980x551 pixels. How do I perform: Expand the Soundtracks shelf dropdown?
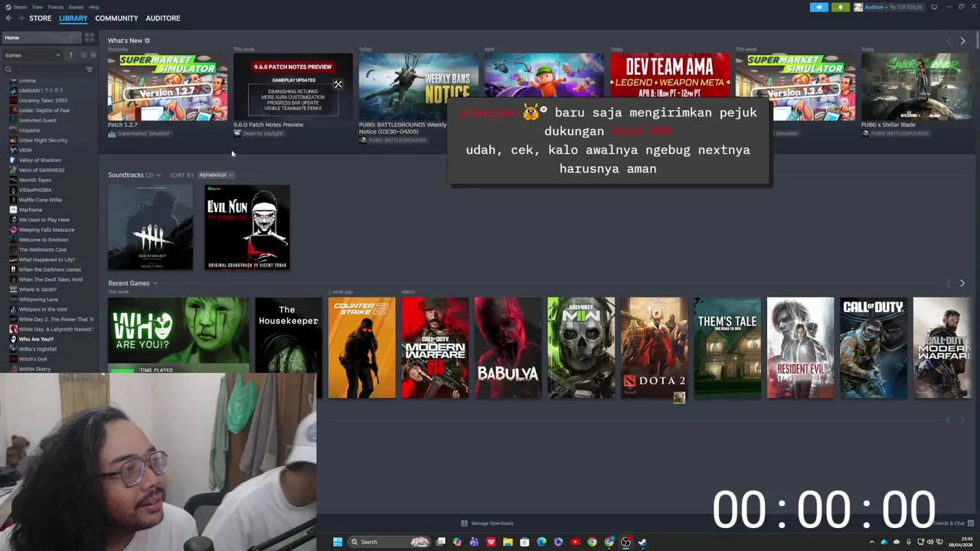[x=158, y=175]
